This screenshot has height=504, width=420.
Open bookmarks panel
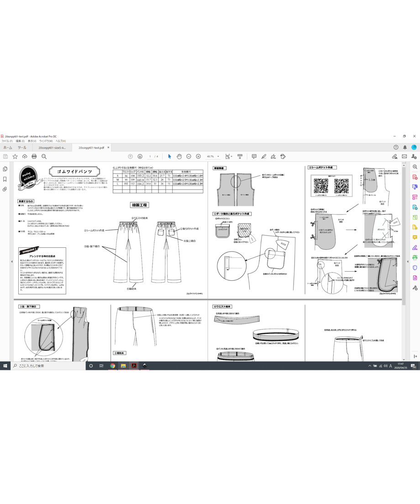click(5, 179)
